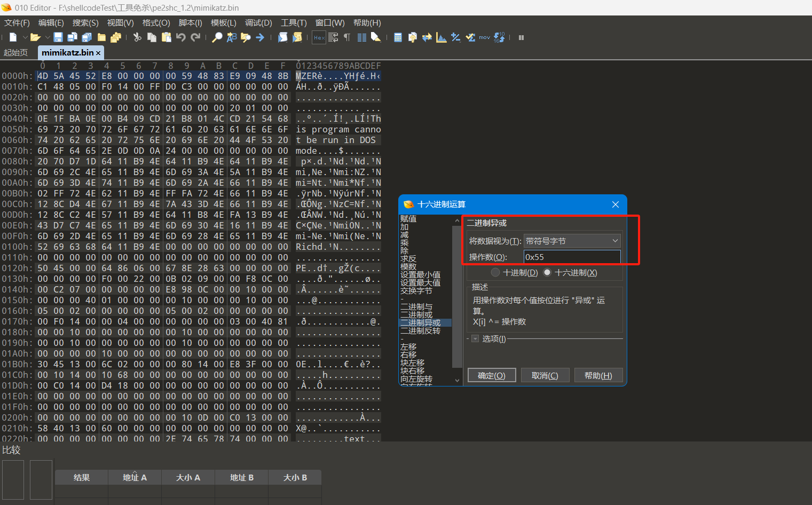This screenshot has height=505, width=812.
Task: Click the Save All toolbar icon
Action: pos(87,37)
